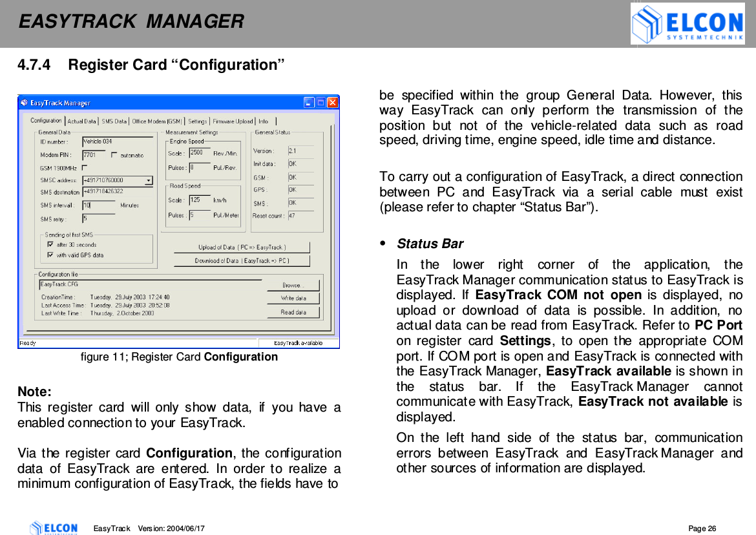The width and height of the screenshot is (756, 535).
Task: Enable the automatic Modem PIN checkbox
Action: [x=115, y=154]
